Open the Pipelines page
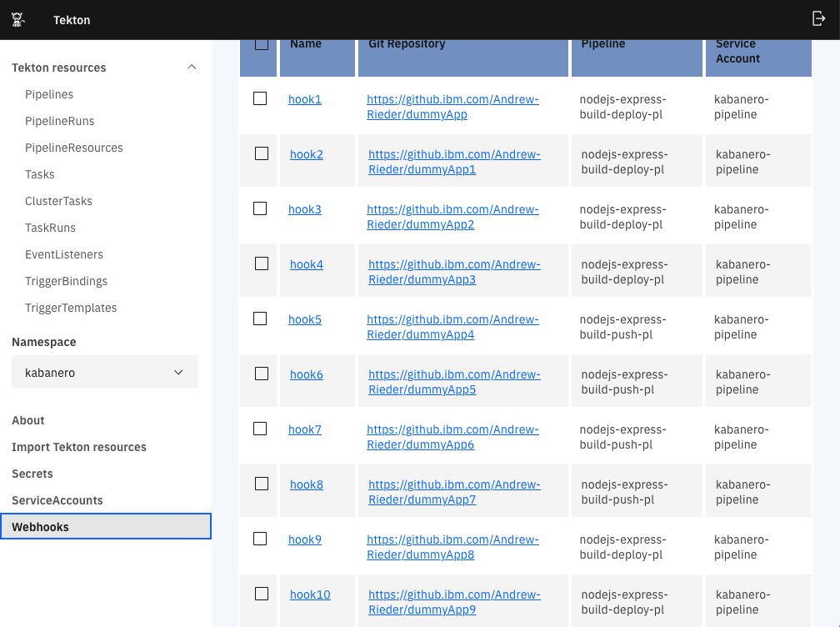The image size is (840, 627). tap(49, 94)
